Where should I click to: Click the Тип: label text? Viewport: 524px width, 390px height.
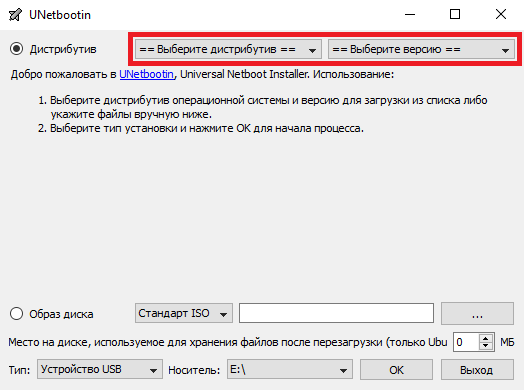(19, 370)
